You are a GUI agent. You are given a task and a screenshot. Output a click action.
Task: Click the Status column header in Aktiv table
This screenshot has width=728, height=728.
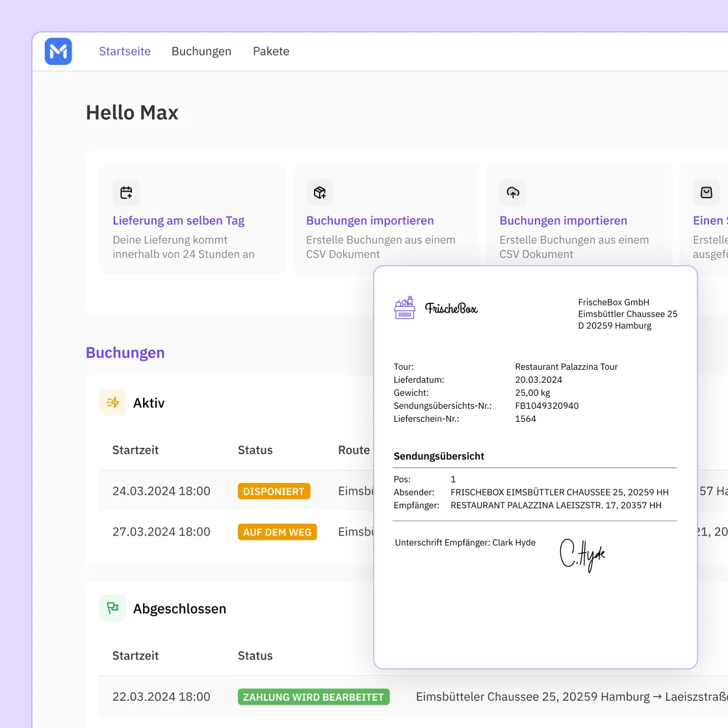(255, 450)
